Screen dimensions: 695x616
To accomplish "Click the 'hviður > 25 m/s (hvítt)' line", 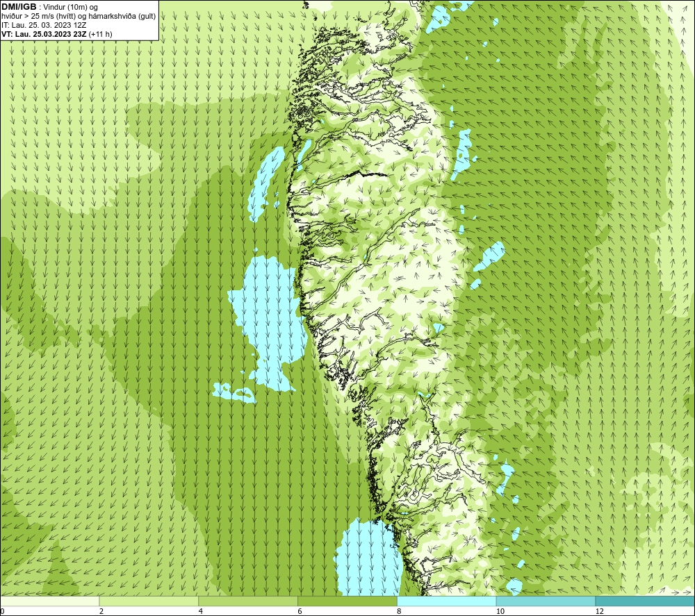I will pos(79,17).
